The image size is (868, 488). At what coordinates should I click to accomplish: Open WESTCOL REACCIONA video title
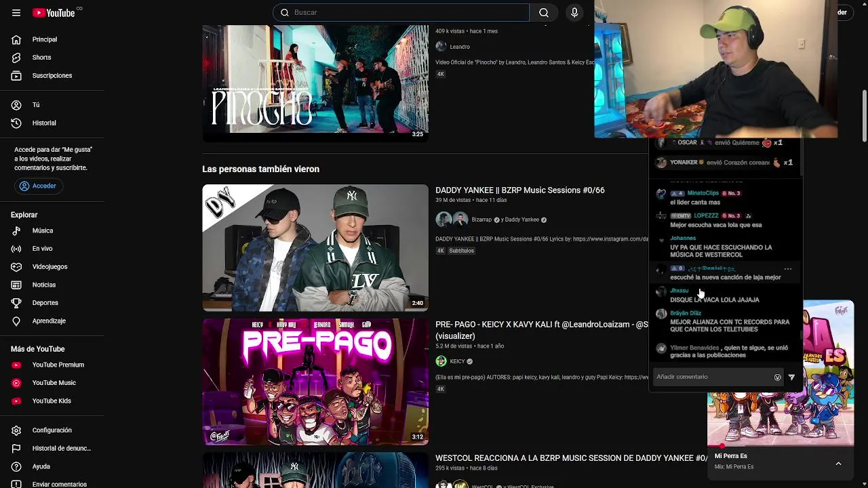pyautogui.click(x=572, y=458)
